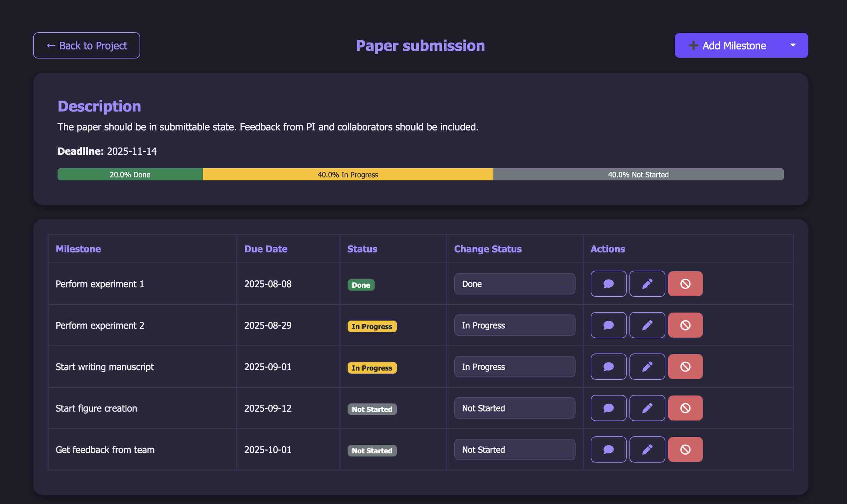Viewport: 847px width, 504px height.
Task: Open status dropdown for Perform experiment 1
Action: (x=515, y=284)
